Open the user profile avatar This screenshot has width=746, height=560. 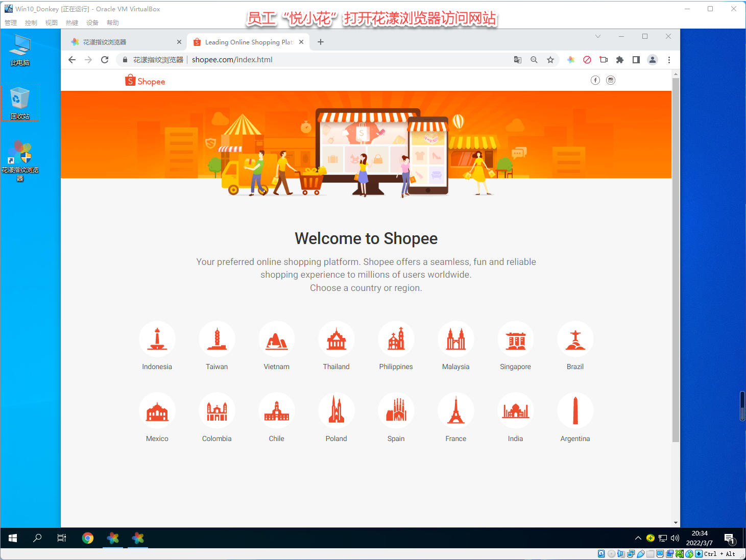coord(653,60)
